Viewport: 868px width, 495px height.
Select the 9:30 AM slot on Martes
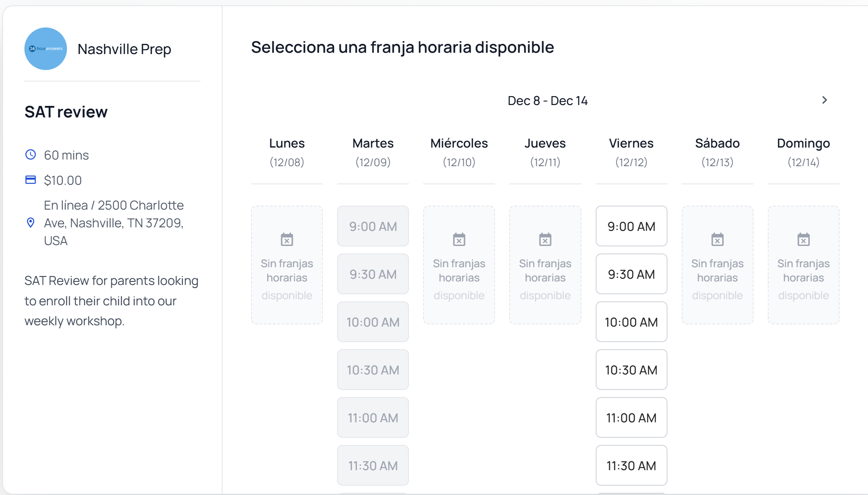pos(373,274)
